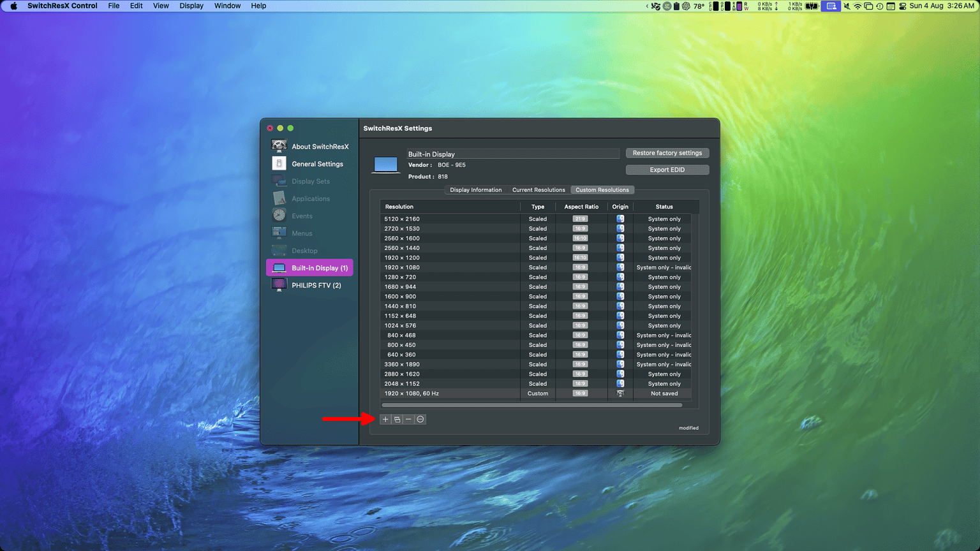The width and height of the screenshot is (980, 551).
Task: Click the muted volume icon in menu bar
Action: pyautogui.click(x=847, y=6)
